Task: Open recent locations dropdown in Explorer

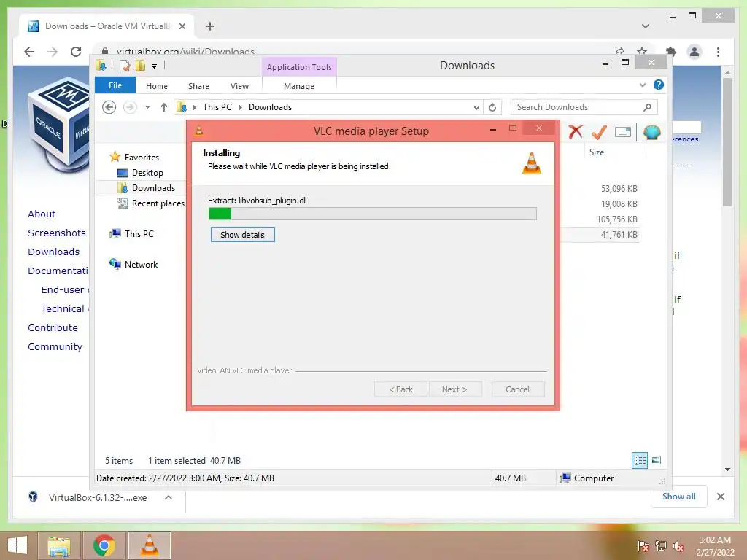Action: coord(147,107)
